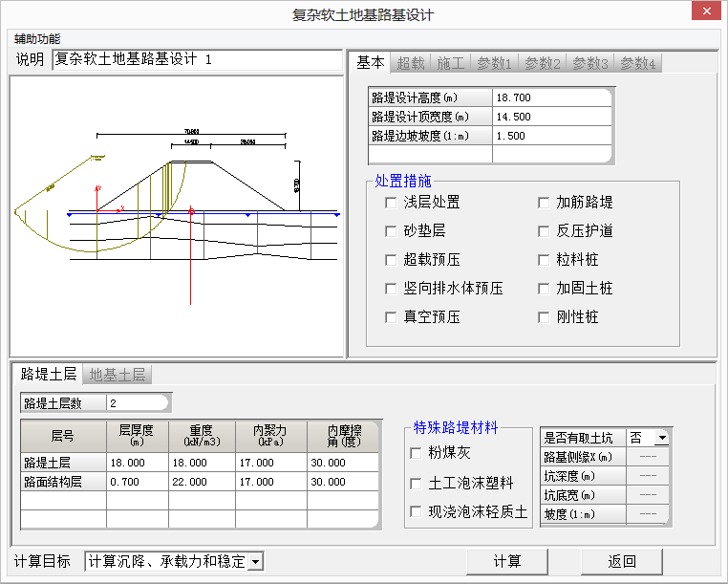This screenshot has height=584, width=728.
Task: Switch to the 施工 tab
Action: coord(451,63)
